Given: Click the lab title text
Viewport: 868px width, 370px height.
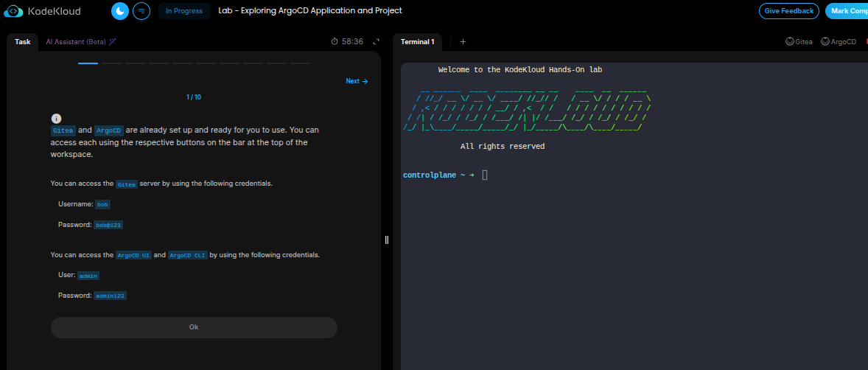Looking at the screenshot, I should (310, 10).
